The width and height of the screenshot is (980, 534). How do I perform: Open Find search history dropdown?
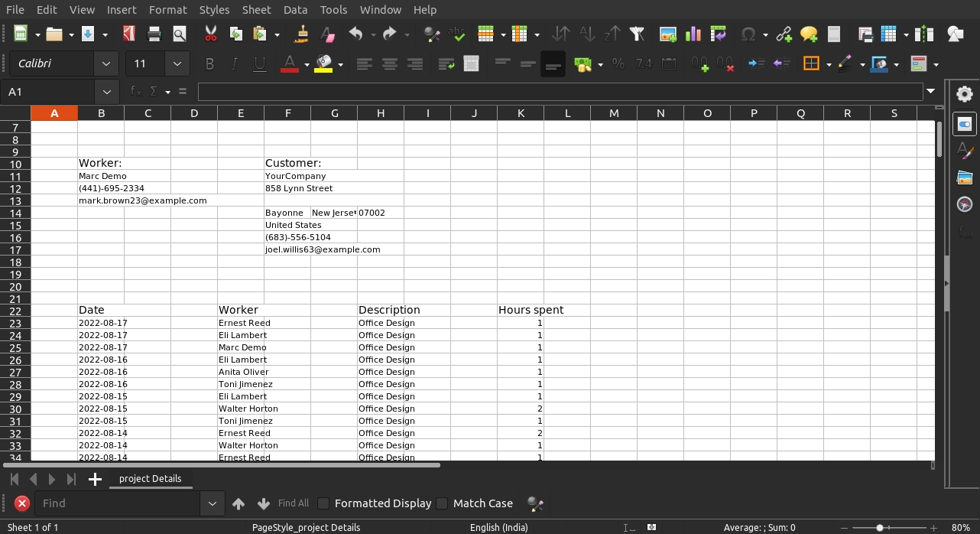click(212, 503)
